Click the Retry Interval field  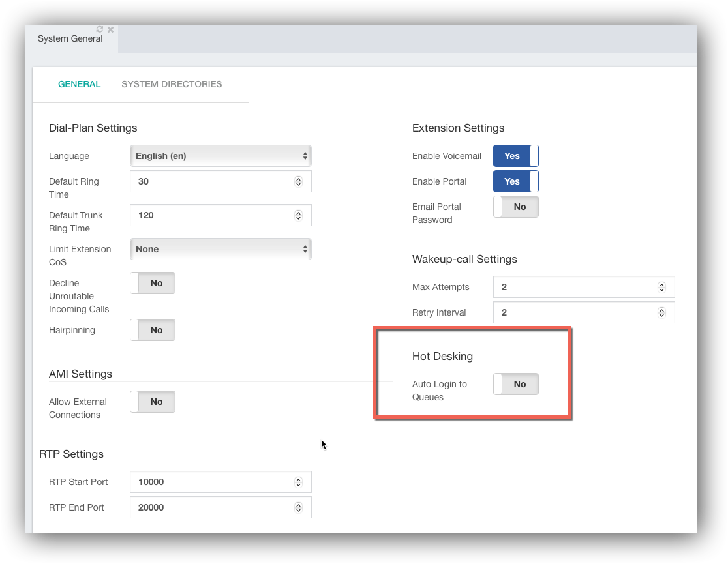tap(584, 312)
